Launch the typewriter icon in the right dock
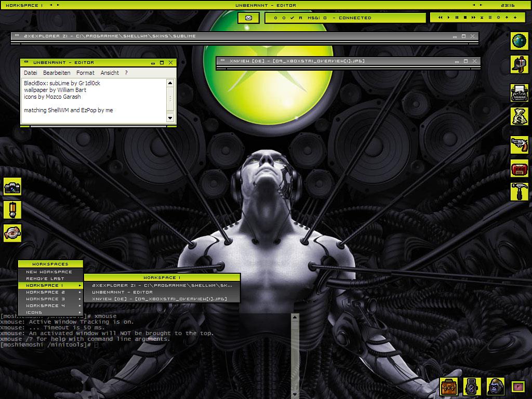The width and height of the screenshot is (532, 399). click(520, 92)
